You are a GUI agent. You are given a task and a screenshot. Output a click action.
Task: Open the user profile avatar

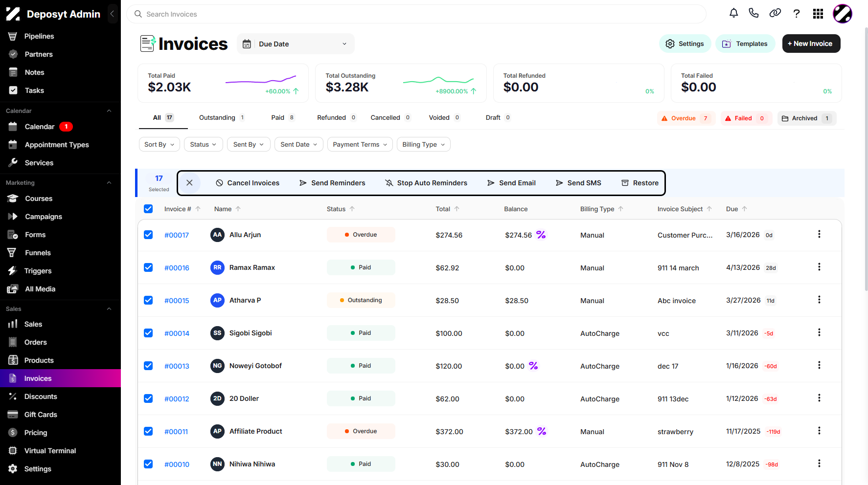click(x=843, y=14)
